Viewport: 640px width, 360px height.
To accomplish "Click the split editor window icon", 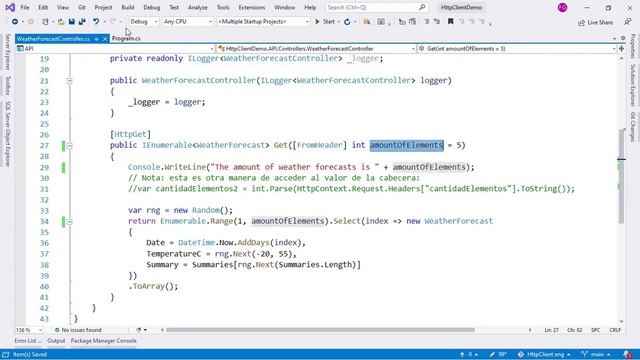I will 621,49.
